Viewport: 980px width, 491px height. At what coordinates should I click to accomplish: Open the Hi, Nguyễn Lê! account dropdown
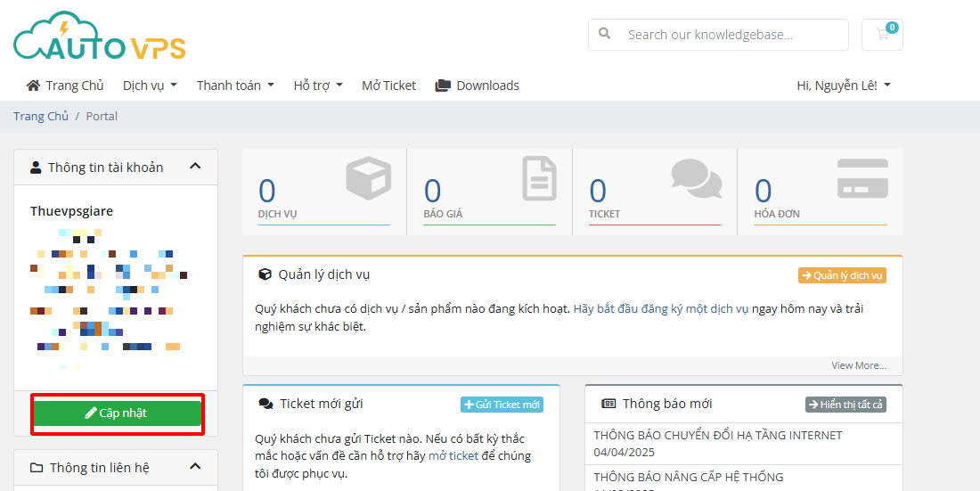coord(844,85)
